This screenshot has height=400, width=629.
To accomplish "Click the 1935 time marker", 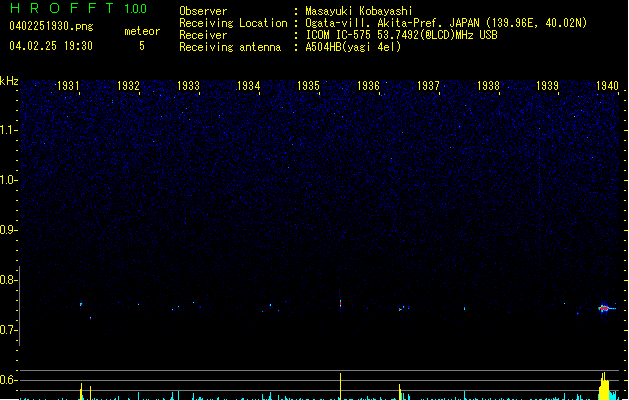I will 308,86.
